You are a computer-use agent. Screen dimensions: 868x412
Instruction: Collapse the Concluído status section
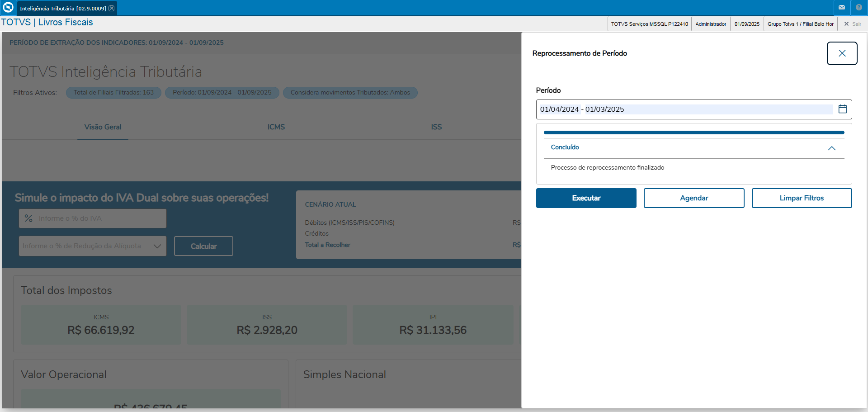coord(831,148)
